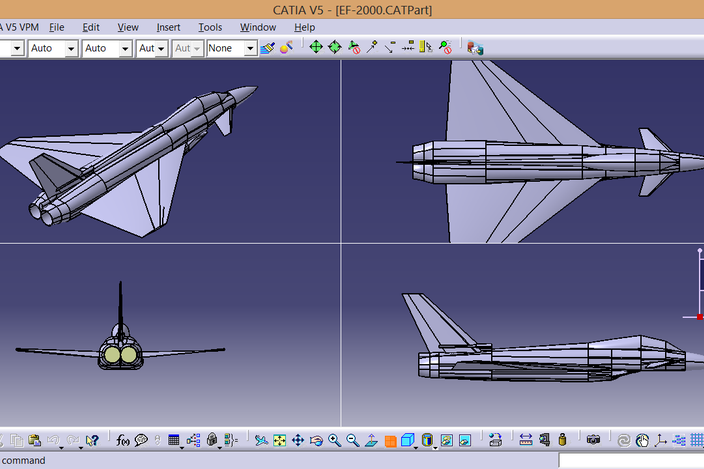Click the green triangle icon with red prohibition sign
This screenshot has height=469, width=704.
pyautogui.click(x=354, y=47)
